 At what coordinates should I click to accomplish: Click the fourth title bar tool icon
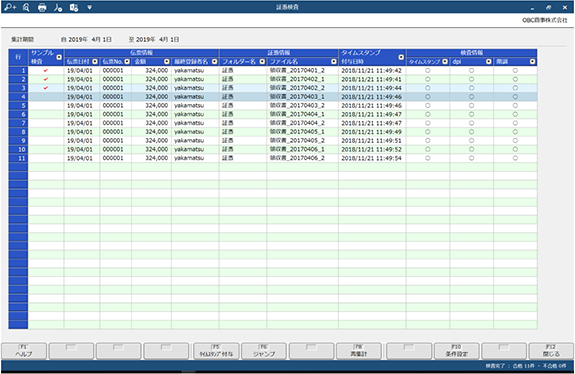pos(58,7)
